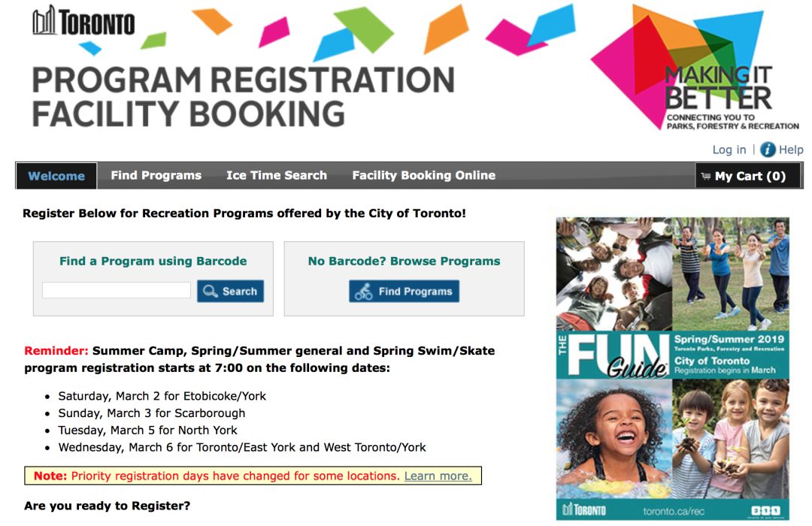This screenshot has width=812, height=526.
Task: Open the Welcome tab
Action: pyautogui.click(x=56, y=176)
